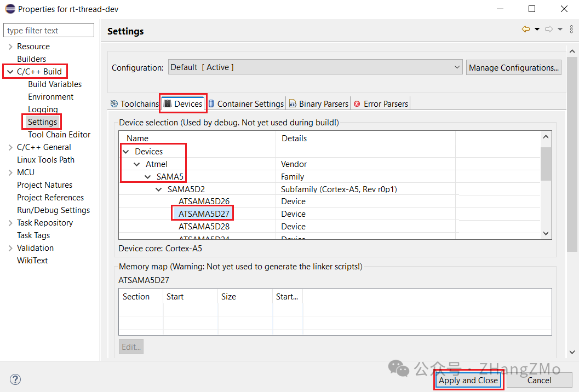Open the Container Settings tab
Image resolution: width=579 pixels, height=392 pixels.
(245, 103)
